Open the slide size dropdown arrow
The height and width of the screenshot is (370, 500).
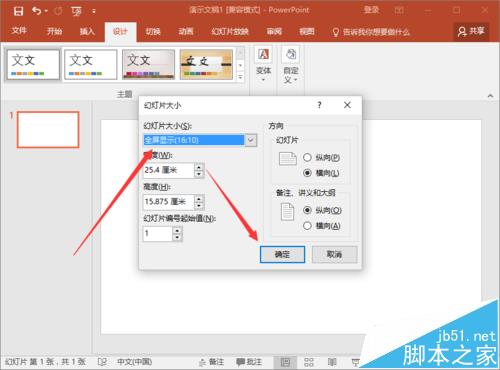[251, 140]
